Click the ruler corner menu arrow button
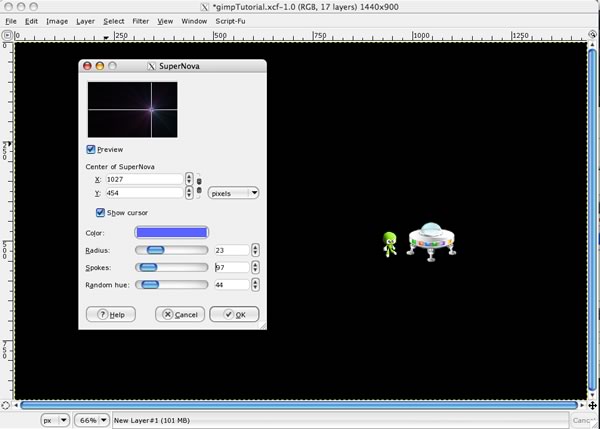Viewport: 600px width, 429px height. [x=7, y=35]
